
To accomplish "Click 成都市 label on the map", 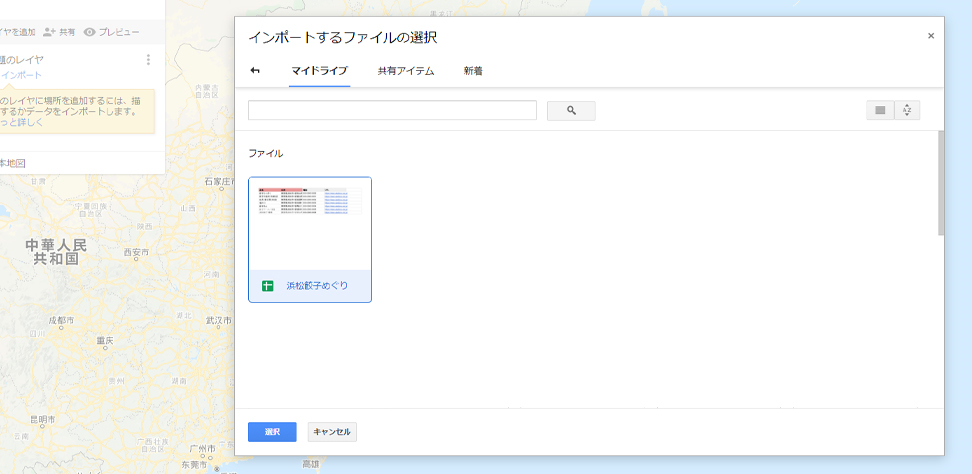I will coord(61,321).
